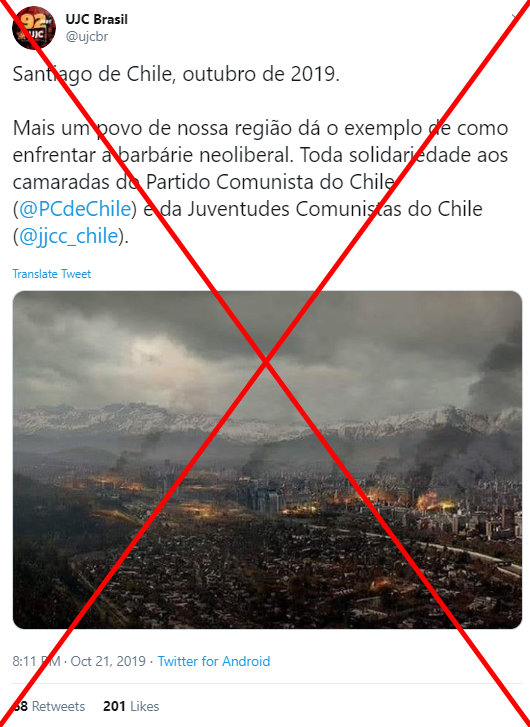Click the snow-capped mountains in the photo
This screenshot has width=530, height=727.
pos(267,420)
